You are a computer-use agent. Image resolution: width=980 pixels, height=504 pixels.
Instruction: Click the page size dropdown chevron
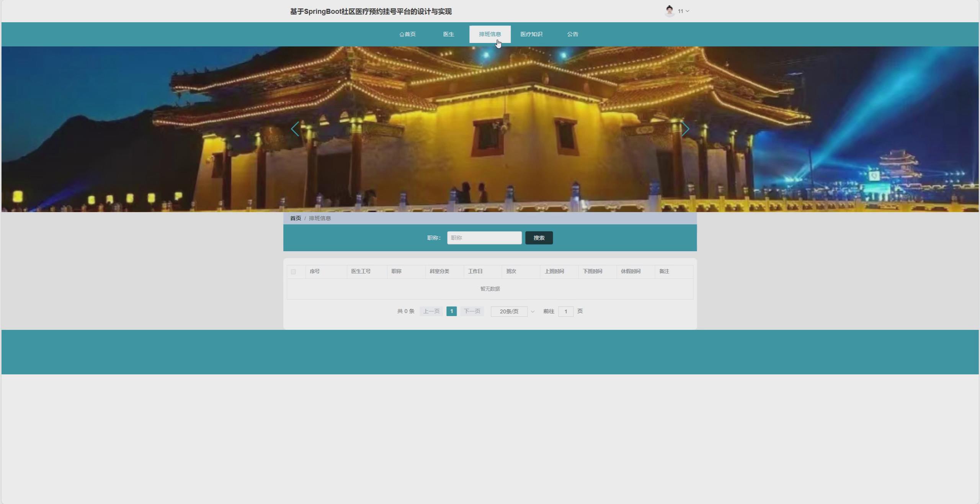click(532, 312)
